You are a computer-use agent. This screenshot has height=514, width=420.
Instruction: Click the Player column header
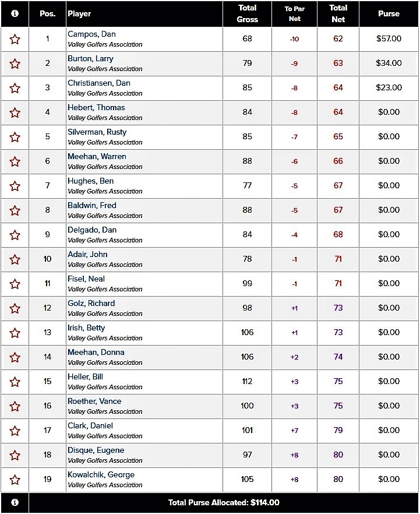click(x=79, y=13)
